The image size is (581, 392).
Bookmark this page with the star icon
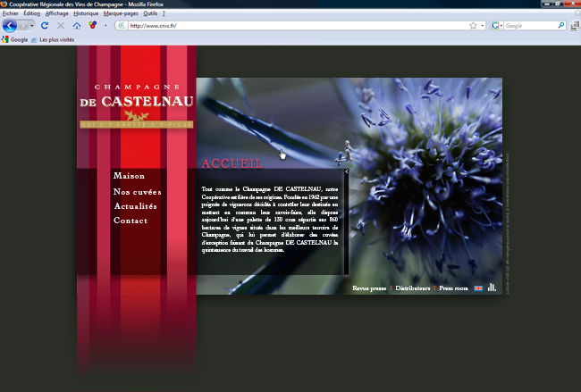(473, 26)
